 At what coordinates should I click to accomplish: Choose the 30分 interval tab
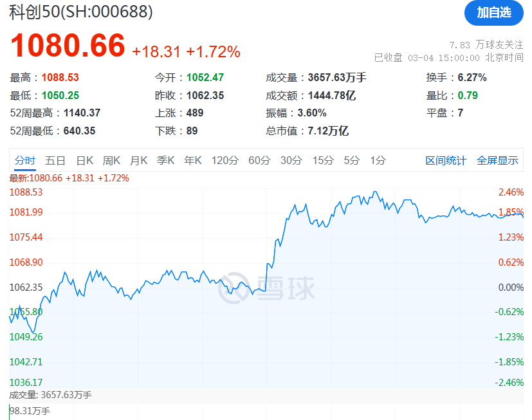point(291,161)
